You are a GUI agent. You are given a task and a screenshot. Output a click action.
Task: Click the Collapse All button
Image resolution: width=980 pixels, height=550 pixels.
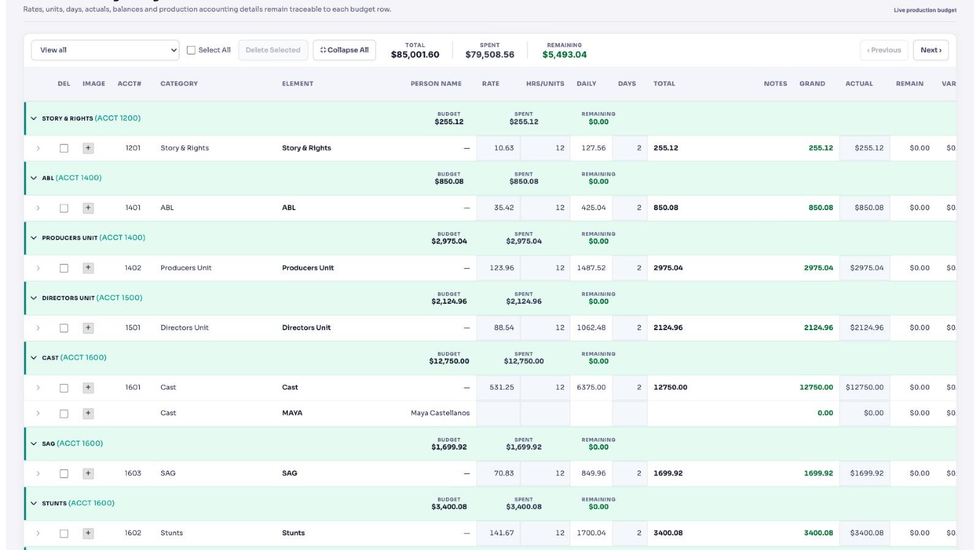coord(344,50)
